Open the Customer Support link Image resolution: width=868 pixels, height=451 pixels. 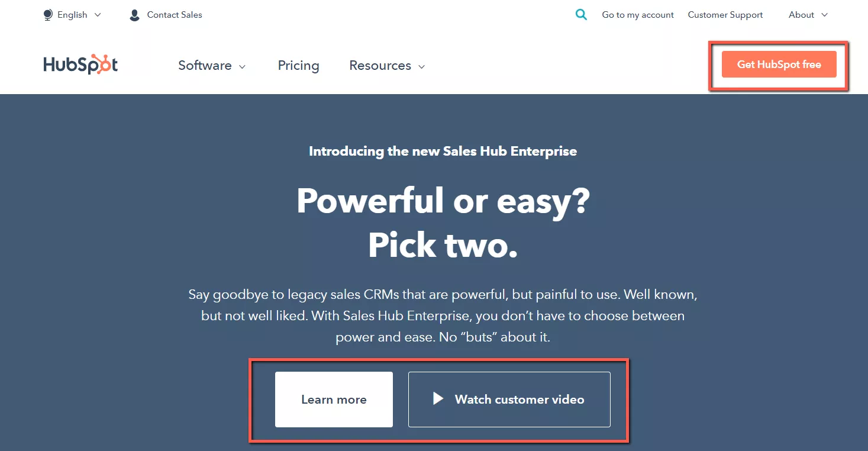[x=725, y=15]
